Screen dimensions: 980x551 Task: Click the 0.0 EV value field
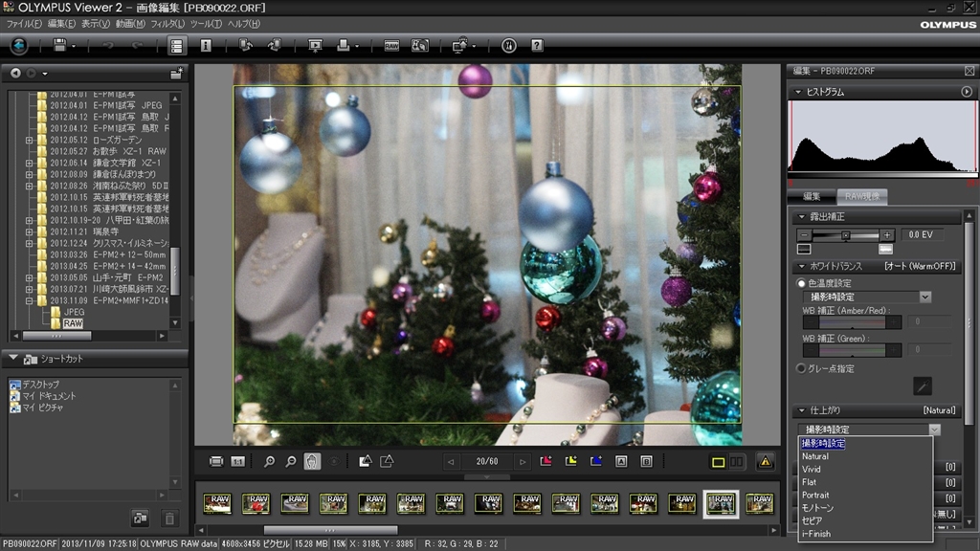[x=922, y=235]
